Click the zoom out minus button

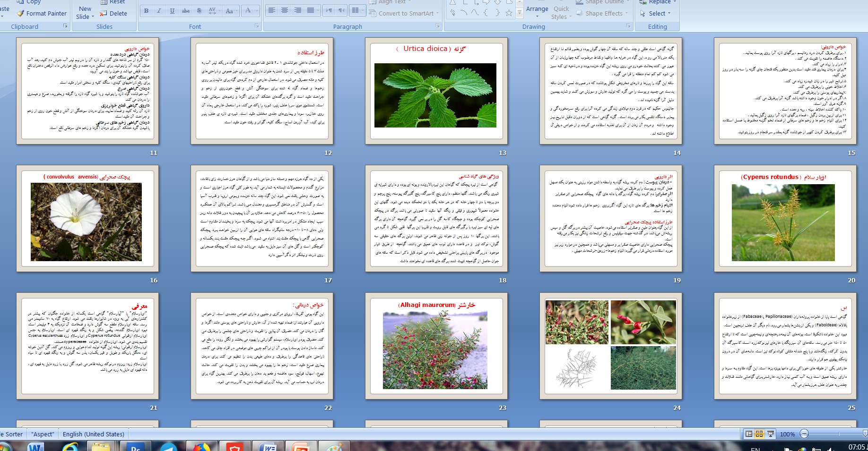pos(804,434)
